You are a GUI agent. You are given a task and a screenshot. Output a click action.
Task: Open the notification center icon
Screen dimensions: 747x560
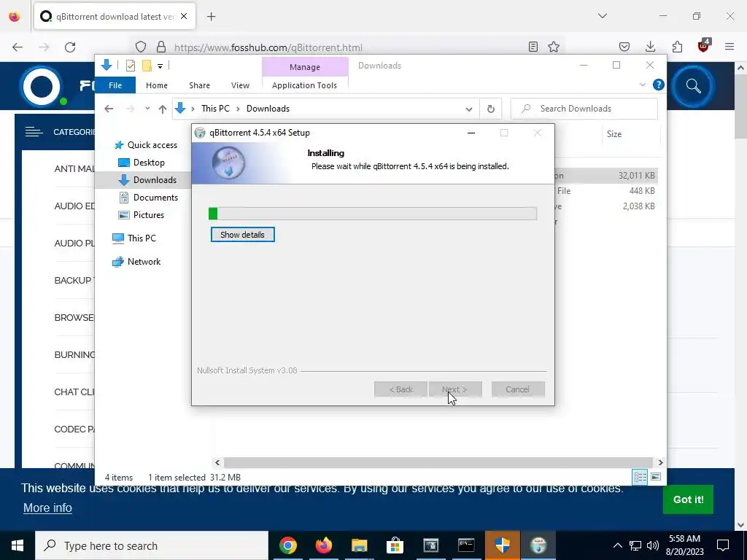coord(723,545)
